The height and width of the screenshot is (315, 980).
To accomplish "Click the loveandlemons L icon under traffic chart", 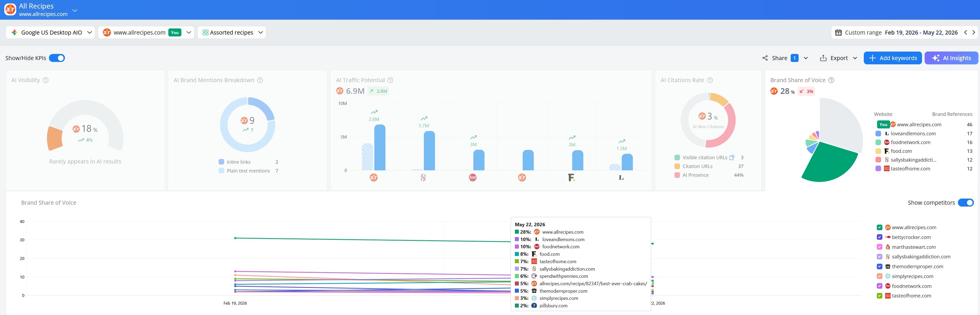I will point(621,177).
